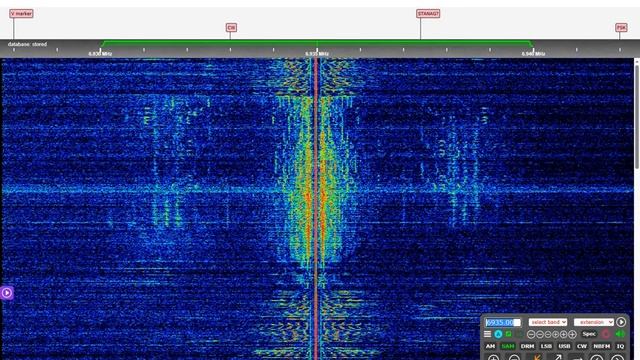Click the V marker station label
Image resolution: width=640 pixels, height=360 pixels.
pyautogui.click(x=21, y=13)
